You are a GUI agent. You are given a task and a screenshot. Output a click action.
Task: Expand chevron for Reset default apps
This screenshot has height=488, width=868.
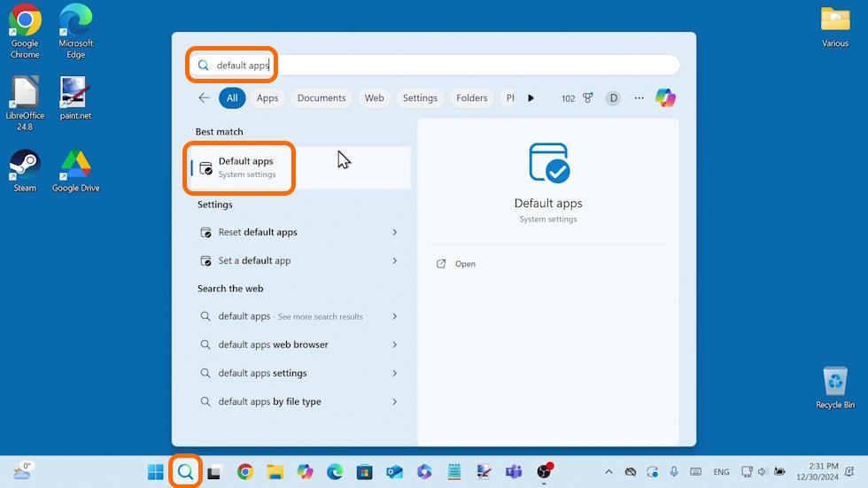pos(395,232)
